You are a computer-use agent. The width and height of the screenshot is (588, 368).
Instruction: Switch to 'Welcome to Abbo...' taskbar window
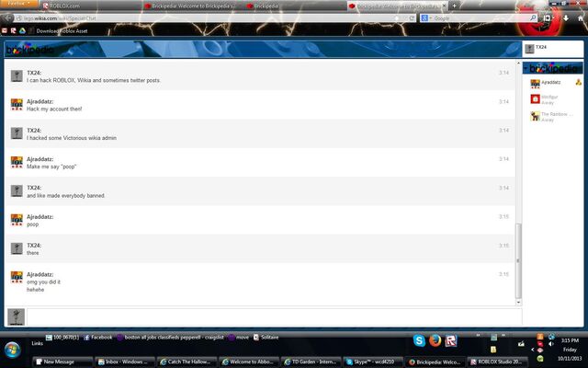250,362
